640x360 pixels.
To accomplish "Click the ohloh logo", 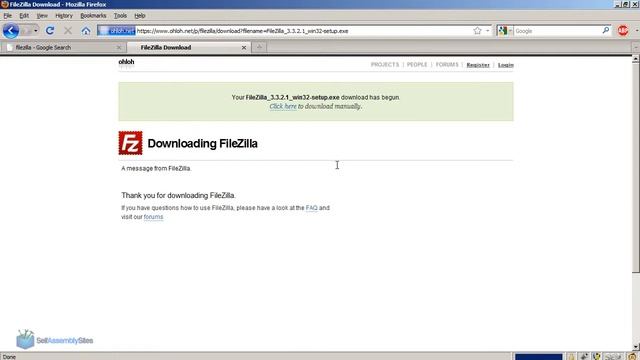I will [x=126, y=62].
